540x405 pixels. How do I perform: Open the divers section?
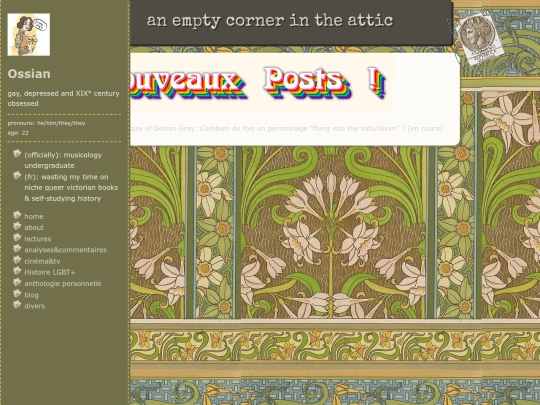pos(34,306)
